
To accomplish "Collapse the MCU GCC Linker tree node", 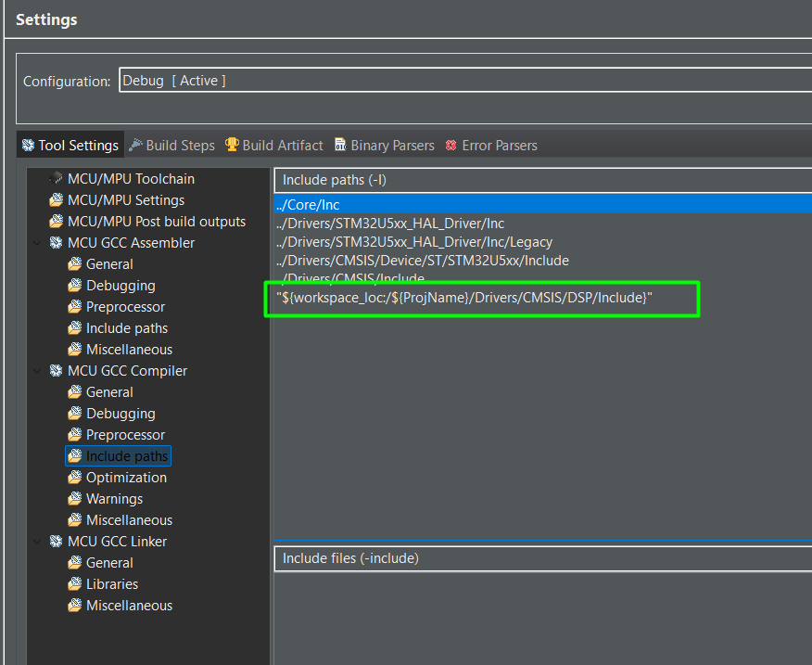I will click(37, 542).
